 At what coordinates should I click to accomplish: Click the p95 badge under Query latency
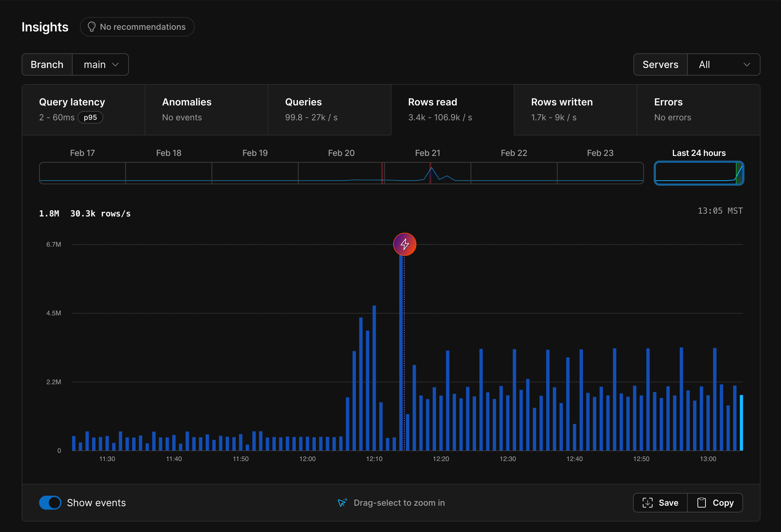click(x=90, y=117)
